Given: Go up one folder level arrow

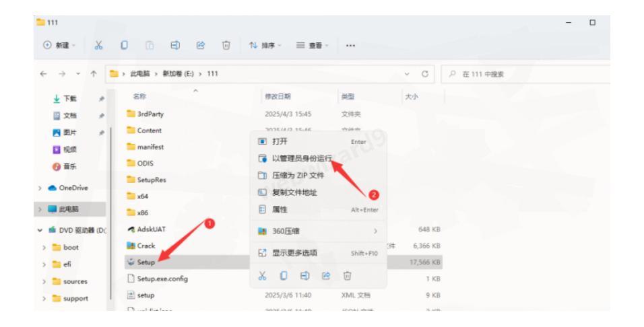Looking at the screenshot, I should pos(94,74).
